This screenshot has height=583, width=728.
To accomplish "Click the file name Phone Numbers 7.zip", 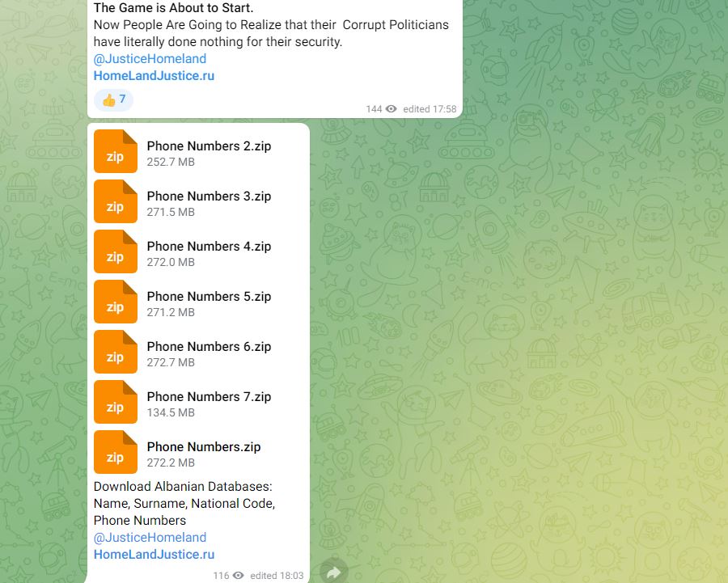I will coord(209,397).
